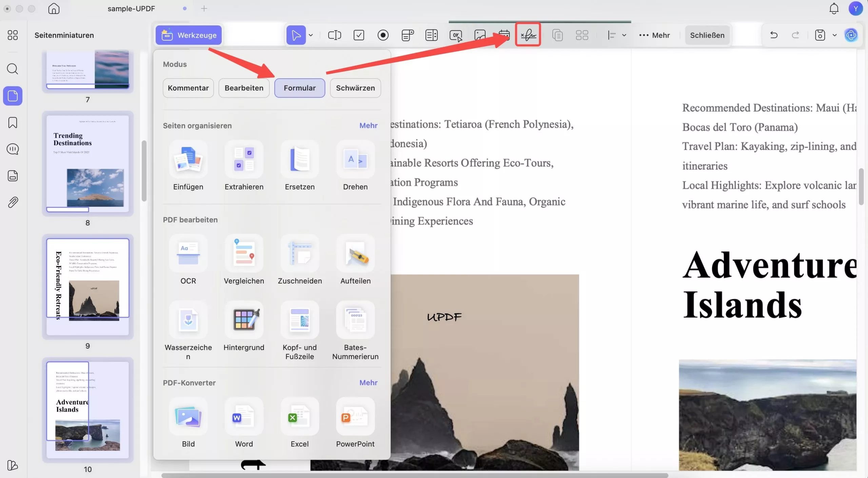
Task: Switch to Kommentar mode
Action: click(188, 88)
